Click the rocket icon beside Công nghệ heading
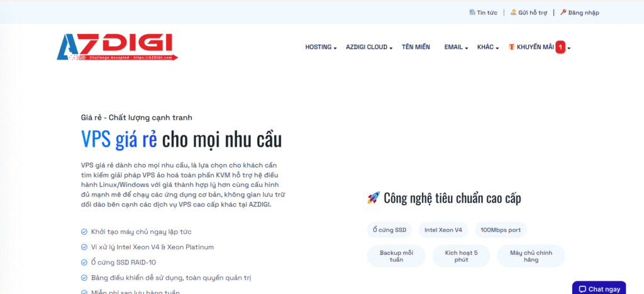Screen dimensions: 644x294 [x=373, y=198]
